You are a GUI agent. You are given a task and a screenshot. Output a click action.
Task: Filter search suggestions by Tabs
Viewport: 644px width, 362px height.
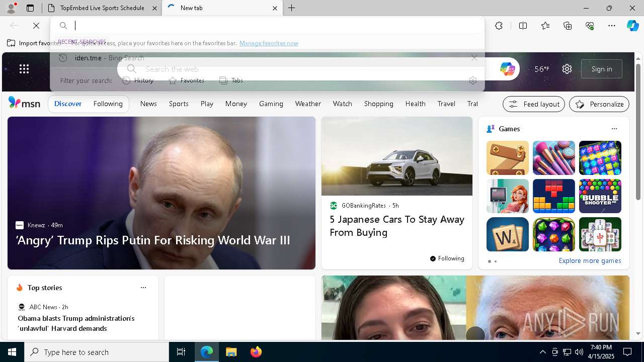click(231, 80)
